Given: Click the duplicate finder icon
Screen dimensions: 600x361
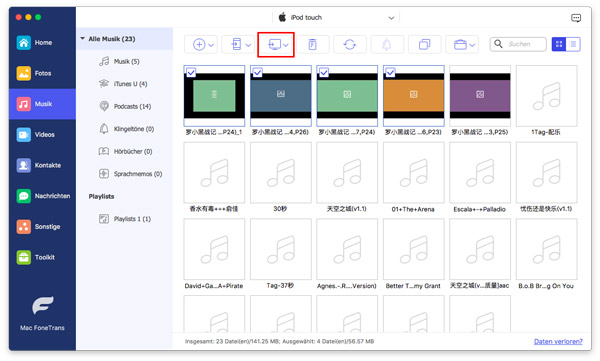Looking at the screenshot, I should pyautogui.click(x=424, y=44).
